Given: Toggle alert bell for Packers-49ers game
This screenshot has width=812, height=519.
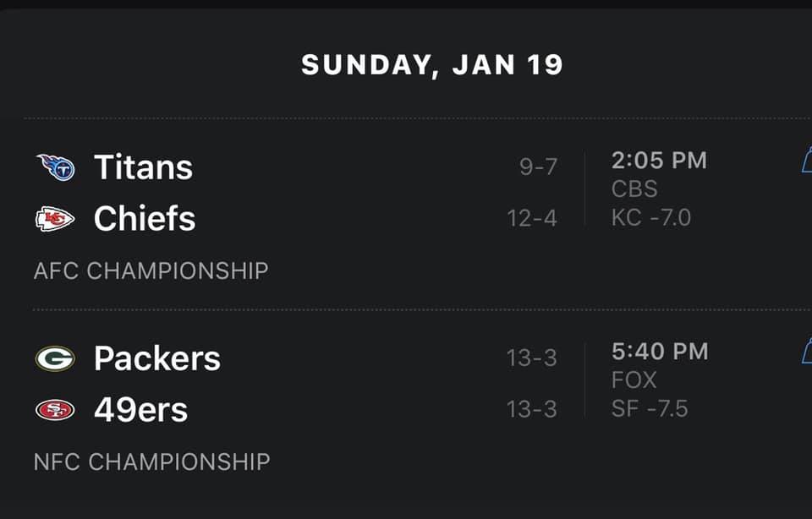Looking at the screenshot, I should coord(807,351).
